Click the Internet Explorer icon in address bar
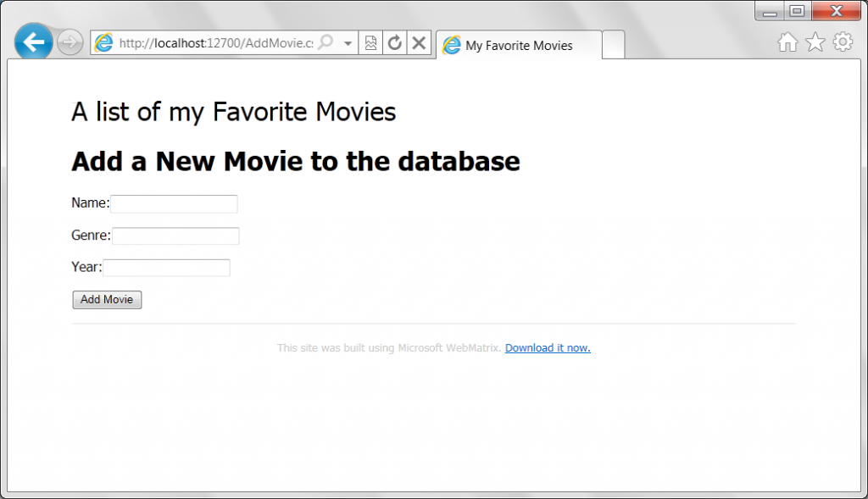 (x=103, y=43)
